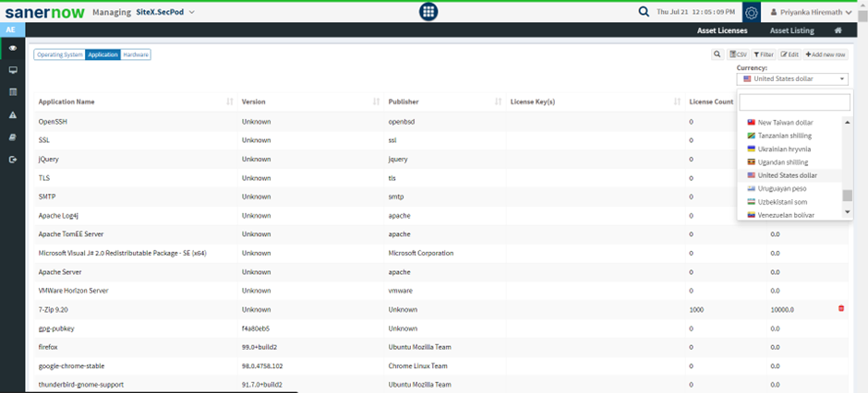The width and height of the screenshot is (868, 393).
Task: Click the jQuery application name cell
Action: (48, 160)
